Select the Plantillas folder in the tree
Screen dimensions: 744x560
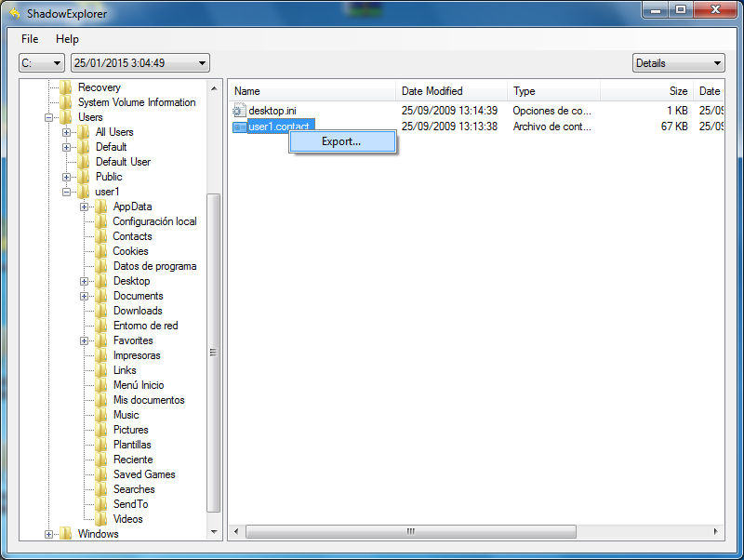click(132, 445)
